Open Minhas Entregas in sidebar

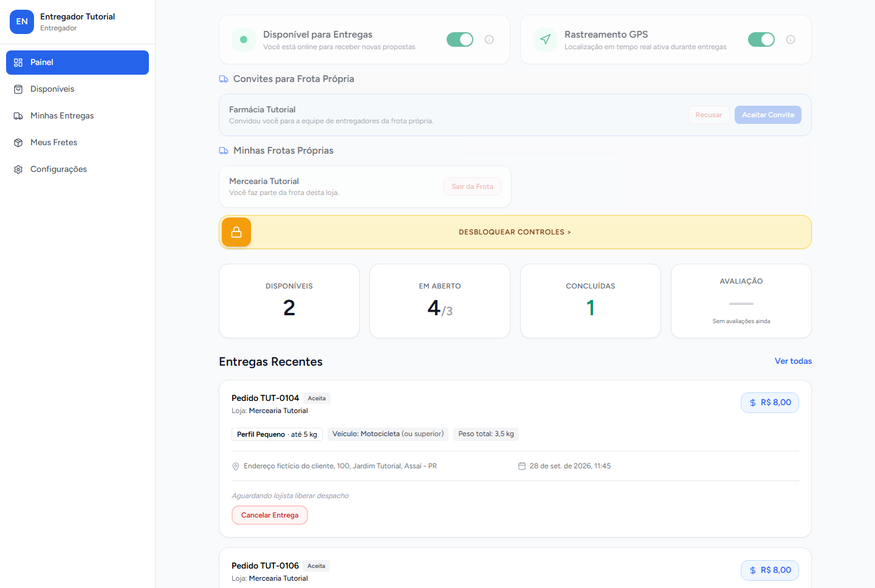pyautogui.click(x=77, y=116)
